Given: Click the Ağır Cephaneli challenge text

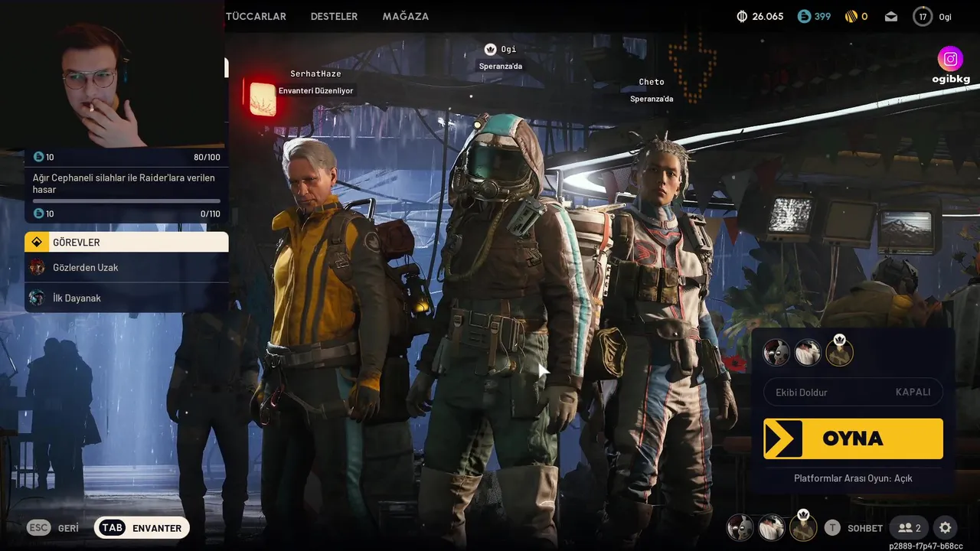Looking at the screenshot, I should pyautogui.click(x=124, y=184).
